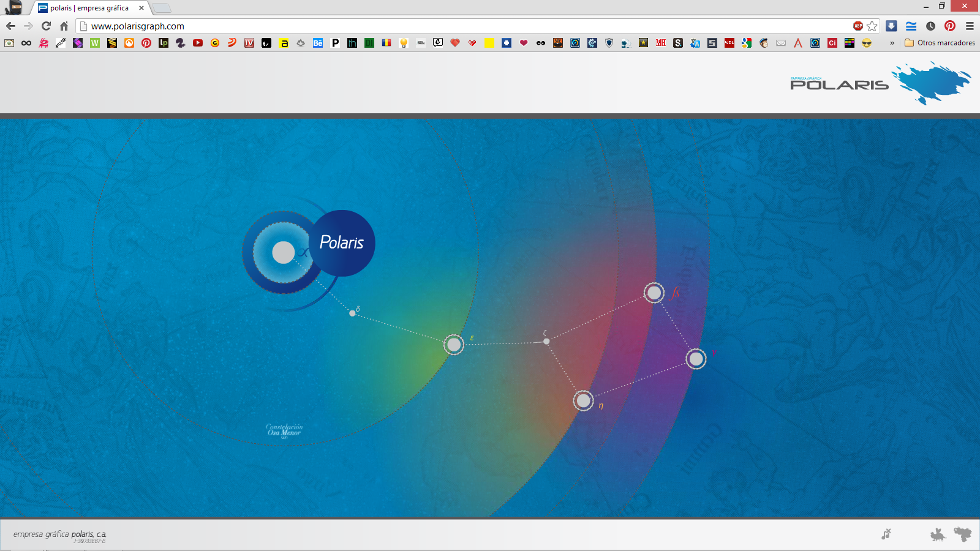
Task: Go back to previous page
Action: pyautogui.click(x=10, y=26)
